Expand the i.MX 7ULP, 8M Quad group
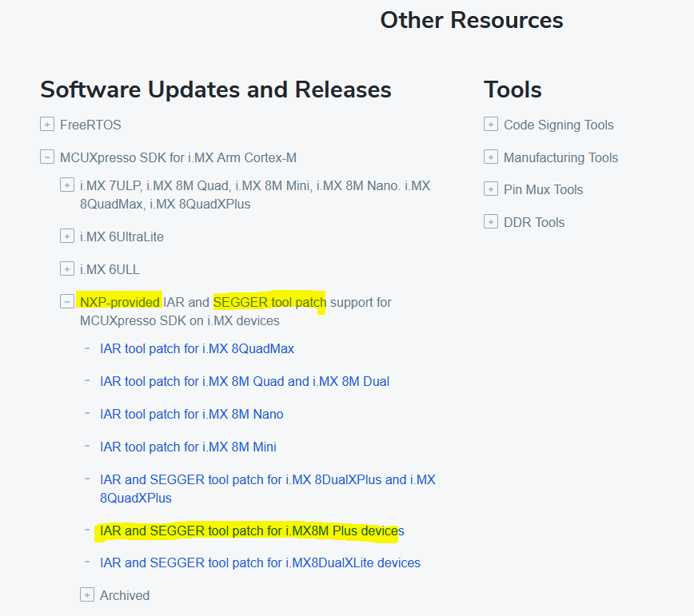The height and width of the screenshot is (616, 694). click(x=67, y=185)
